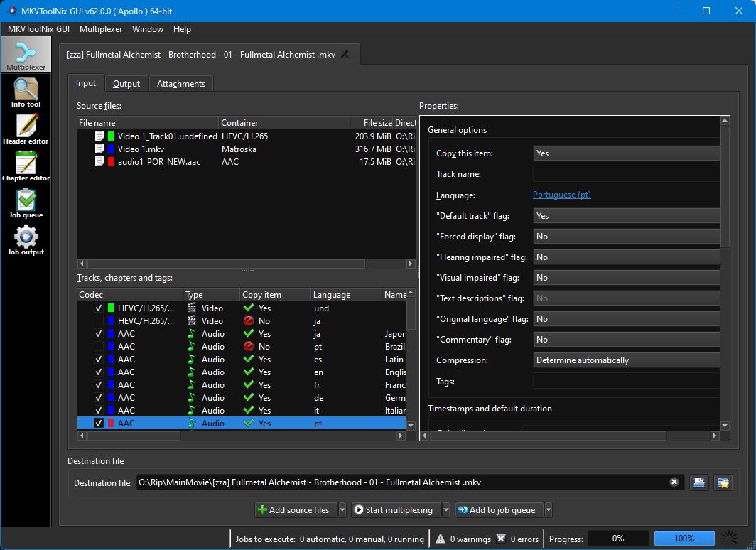
Task: Click the blue color swatch of Video 1.mkv
Action: [x=110, y=149]
